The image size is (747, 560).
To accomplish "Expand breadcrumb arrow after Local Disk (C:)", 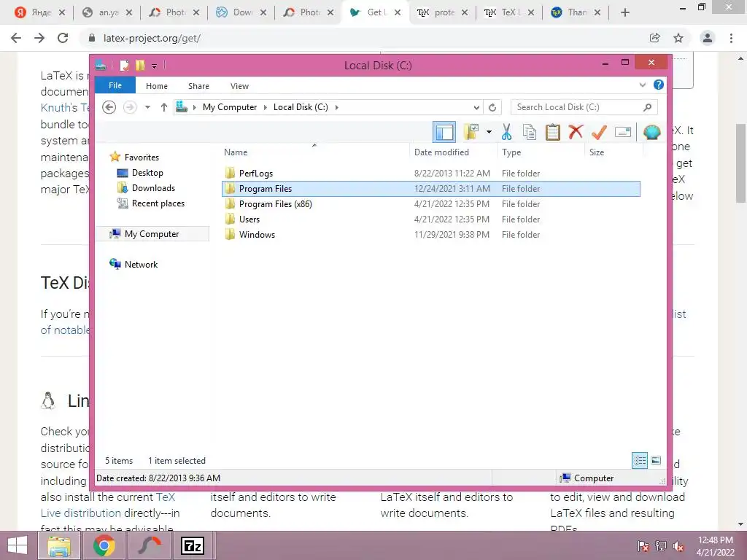I will click(337, 107).
